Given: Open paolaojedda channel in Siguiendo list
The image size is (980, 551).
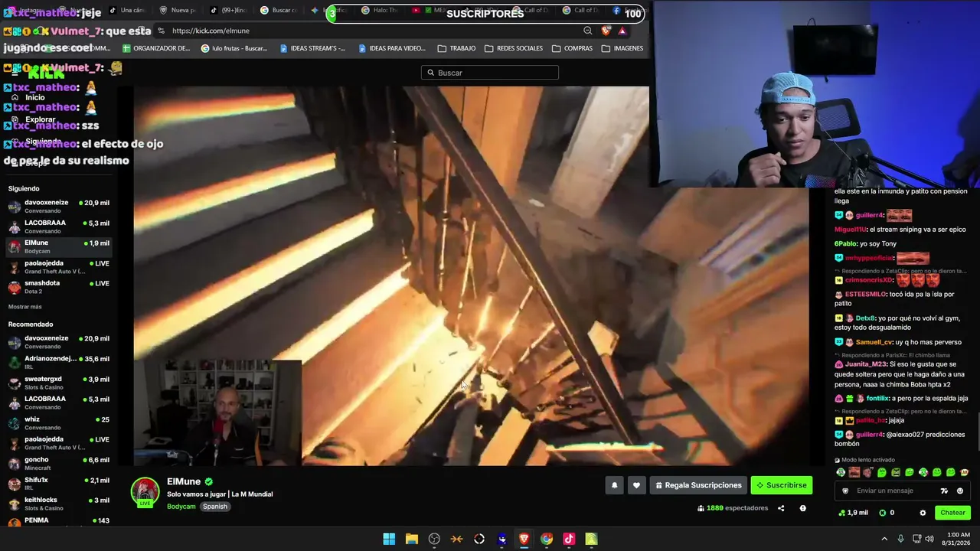Looking at the screenshot, I should pyautogui.click(x=59, y=267).
